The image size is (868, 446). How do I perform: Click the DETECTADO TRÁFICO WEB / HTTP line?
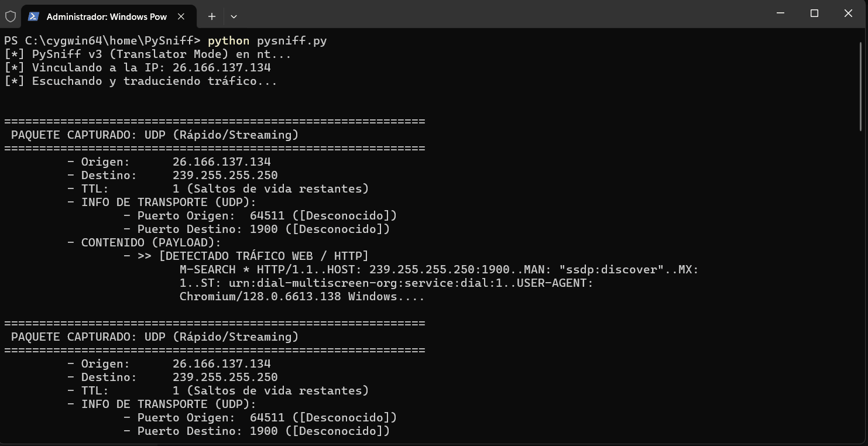point(246,256)
